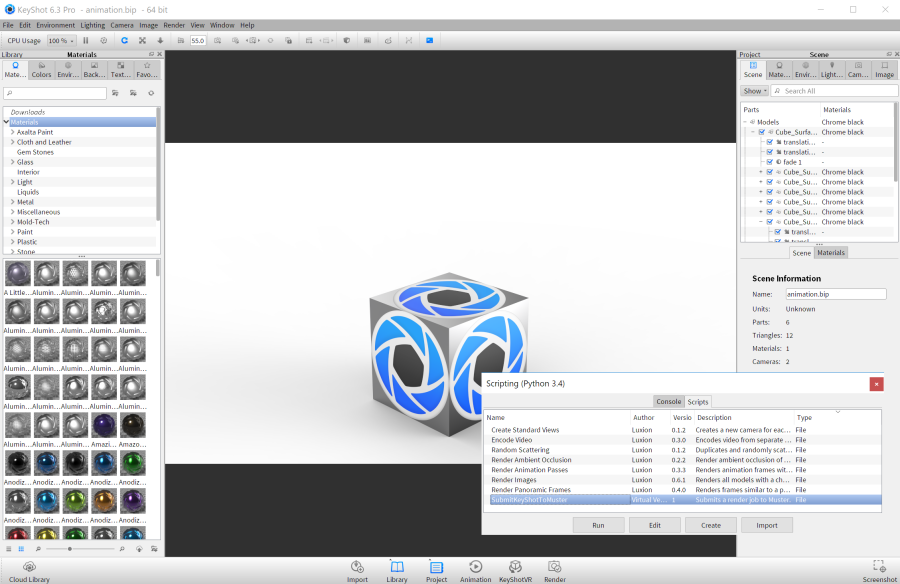The height and width of the screenshot is (584, 900).
Task: Toggle Performance Mode icon beside pause
Action: pyautogui.click(x=103, y=41)
